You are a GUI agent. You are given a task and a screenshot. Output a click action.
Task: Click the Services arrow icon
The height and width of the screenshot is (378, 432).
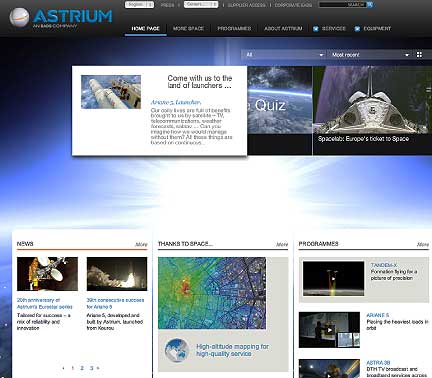point(316,29)
